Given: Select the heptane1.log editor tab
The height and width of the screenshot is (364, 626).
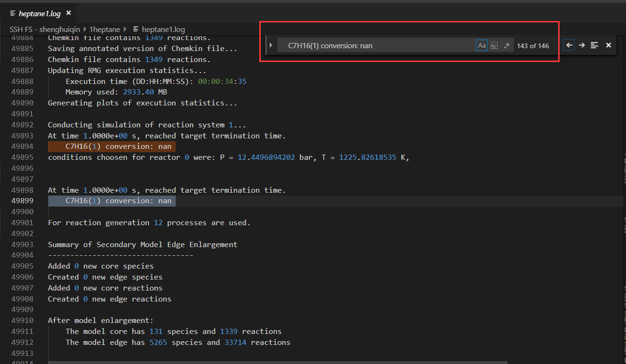Looking at the screenshot, I should coord(39,13).
